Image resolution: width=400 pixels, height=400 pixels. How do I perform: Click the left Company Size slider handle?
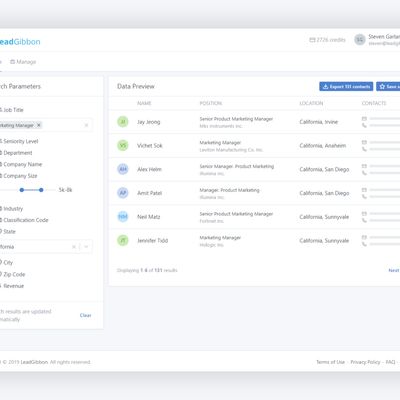pos(22,190)
